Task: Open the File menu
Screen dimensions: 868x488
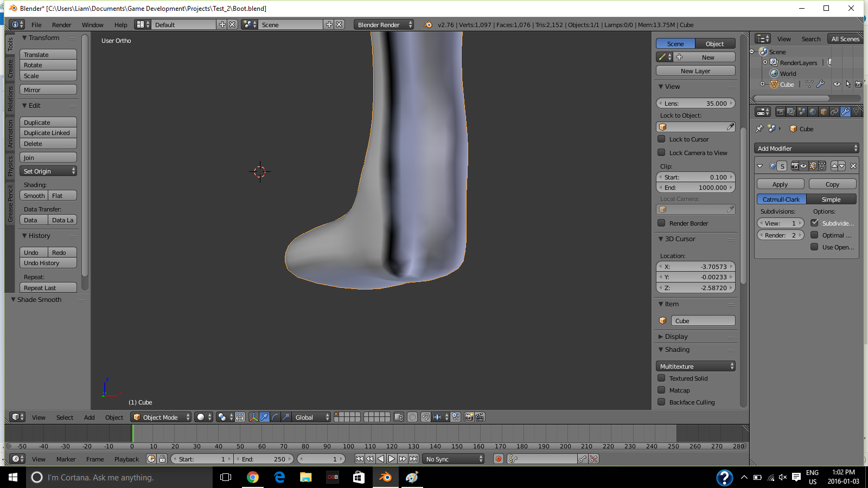Action: (36, 24)
